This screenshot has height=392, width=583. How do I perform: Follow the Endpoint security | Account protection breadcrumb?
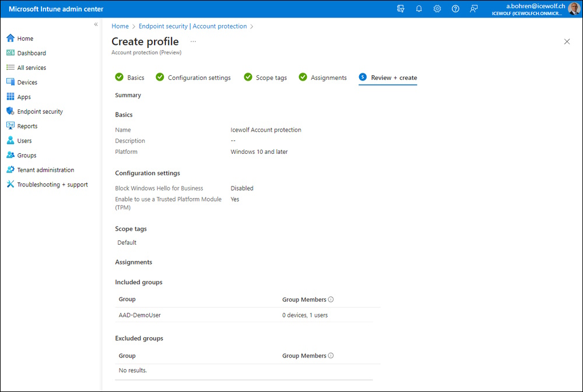(192, 26)
